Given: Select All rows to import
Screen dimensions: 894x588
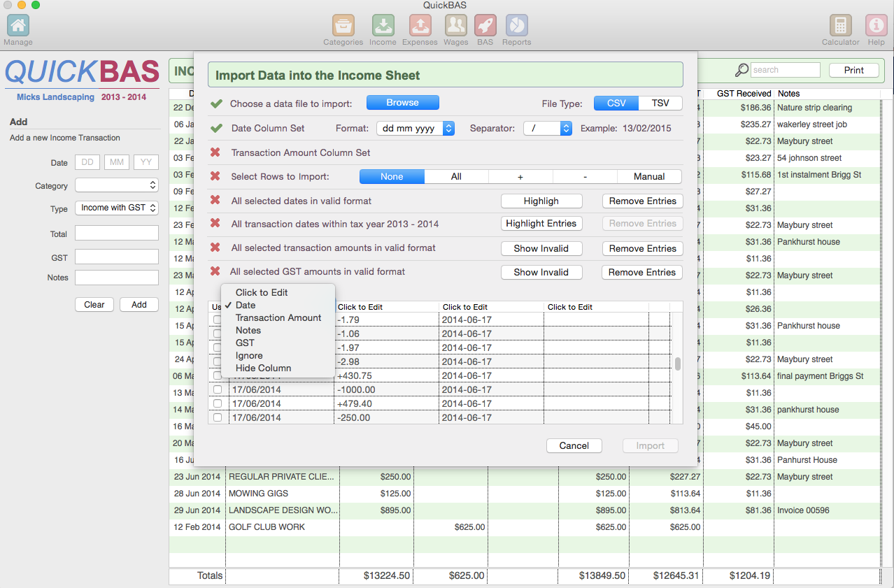Looking at the screenshot, I should click(456, 176).
